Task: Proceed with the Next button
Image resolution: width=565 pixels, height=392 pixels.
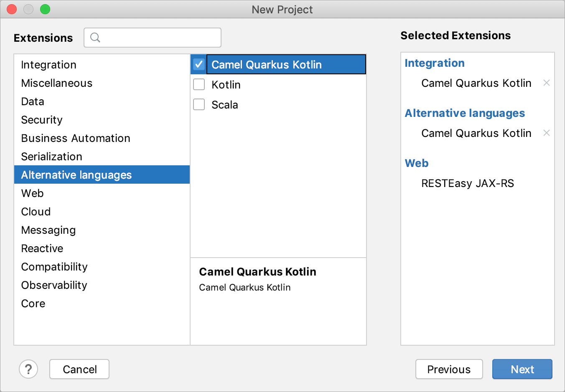Action: pos(522,369)
